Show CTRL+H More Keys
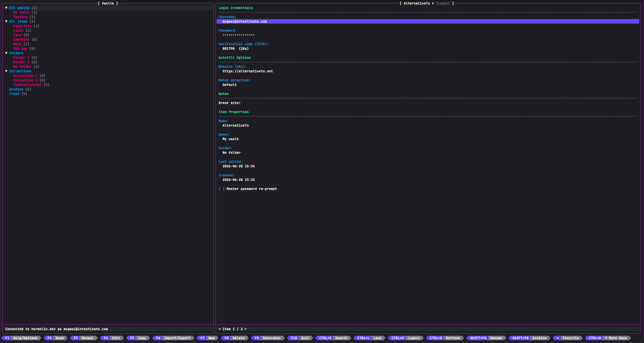Screen dimensions: 644x343 coord(608,338)
